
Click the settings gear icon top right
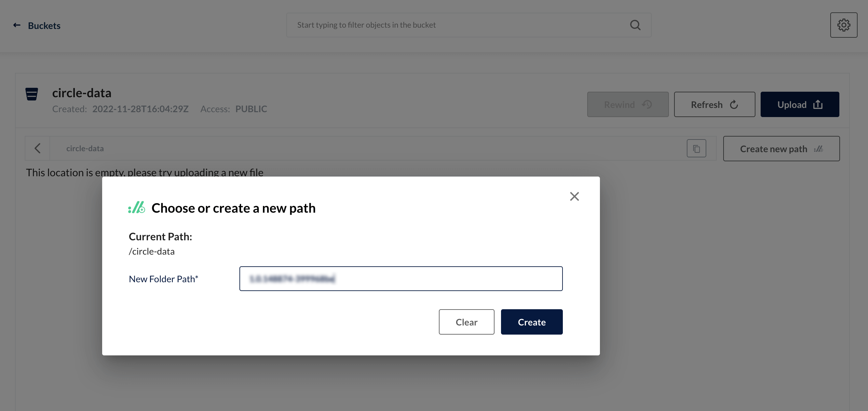click(844, 25)
